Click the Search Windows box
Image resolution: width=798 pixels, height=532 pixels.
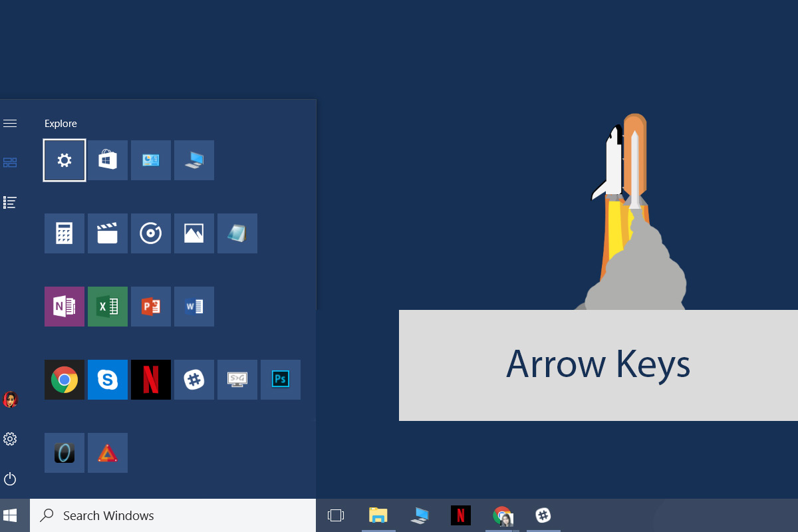pyautogui.click(x=173, y=515)
